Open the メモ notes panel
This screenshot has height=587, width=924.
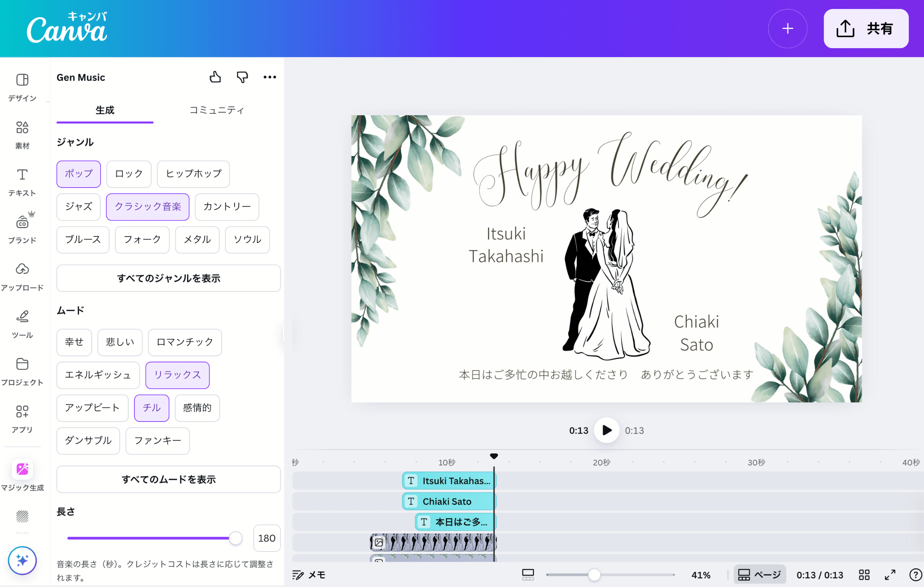[x=309, y=575]
